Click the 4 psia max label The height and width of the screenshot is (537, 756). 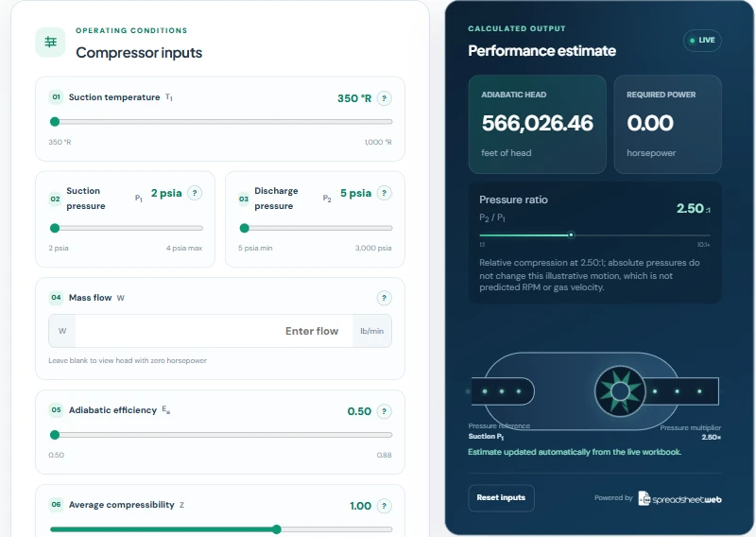pyautogui.click(x=184, y=248)
